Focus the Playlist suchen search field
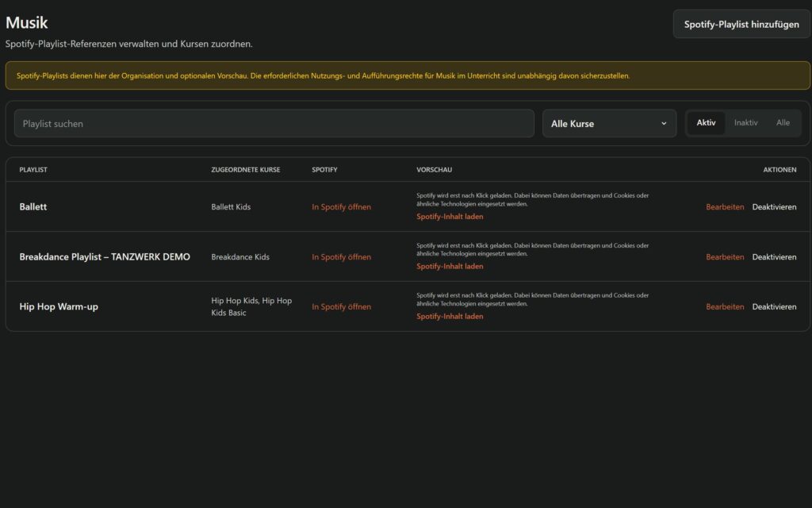 274,123
